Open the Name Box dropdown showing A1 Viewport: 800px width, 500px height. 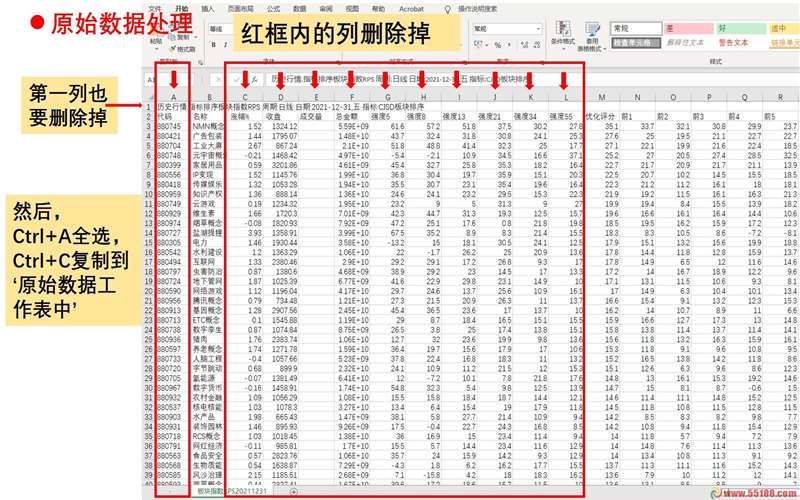(158, 78)
